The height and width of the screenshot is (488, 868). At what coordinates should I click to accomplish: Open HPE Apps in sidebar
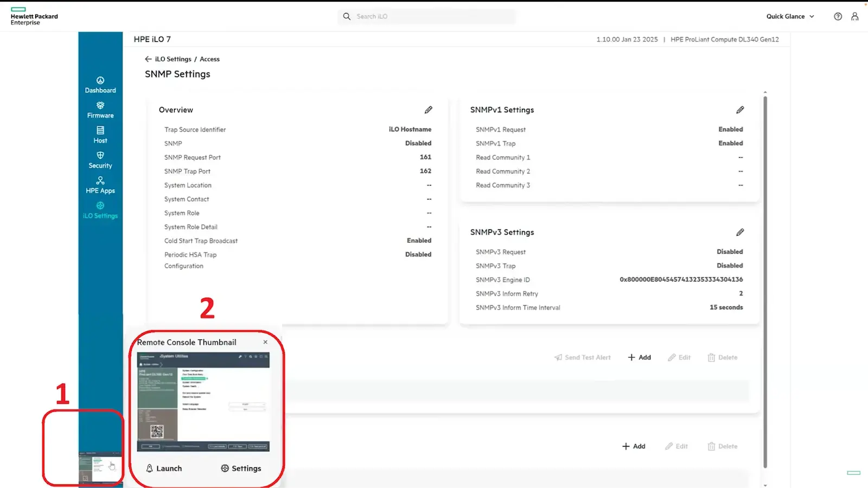click(x=100, y=185)
